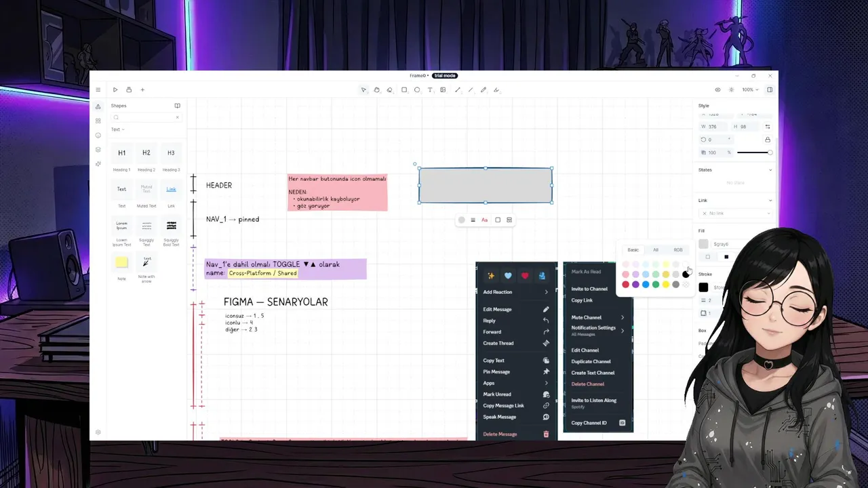The width and height of the screenshot is (868, 488).
Task: Toggle the lock icon in Style panel
Action: click(768, 140)
